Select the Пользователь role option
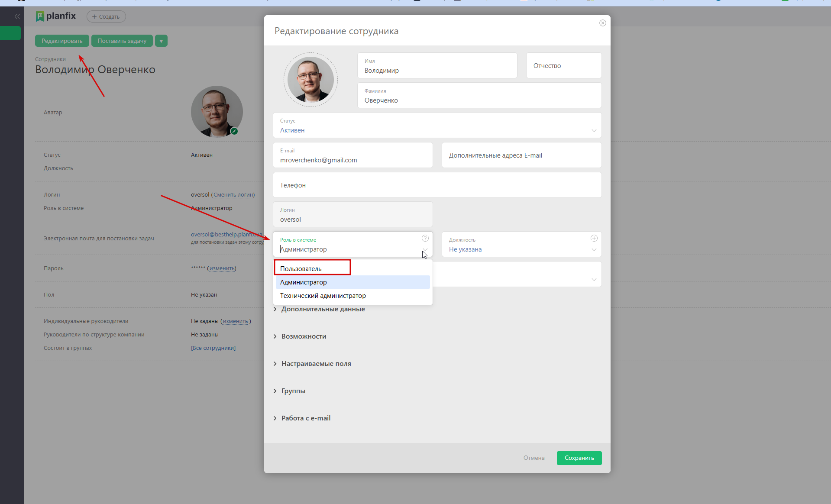The image size is (831, 504). (x=353, y=269)
